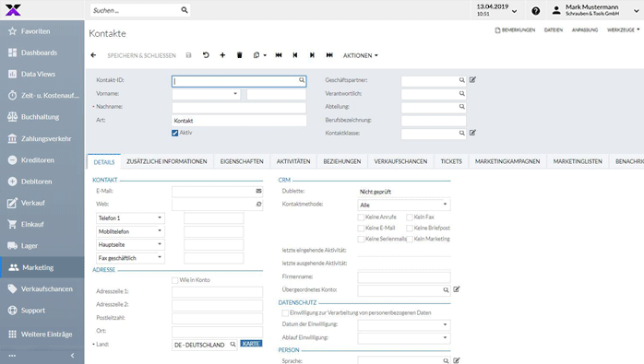Screen dimensions: 644x364
Task: Switch to the Aktivitäten tab
Action: [x=293, y=161]
